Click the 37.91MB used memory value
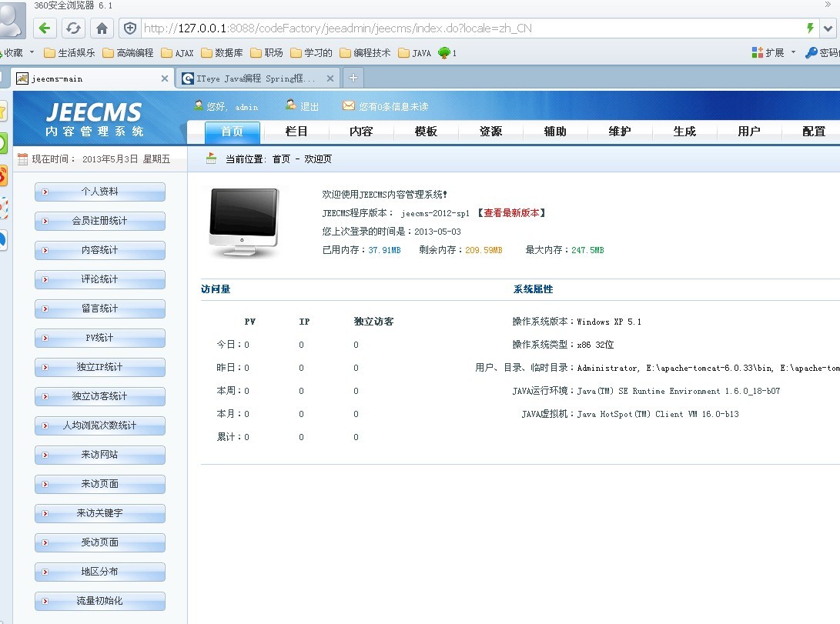Screen dimensions: 840x624 click(384, 250)
